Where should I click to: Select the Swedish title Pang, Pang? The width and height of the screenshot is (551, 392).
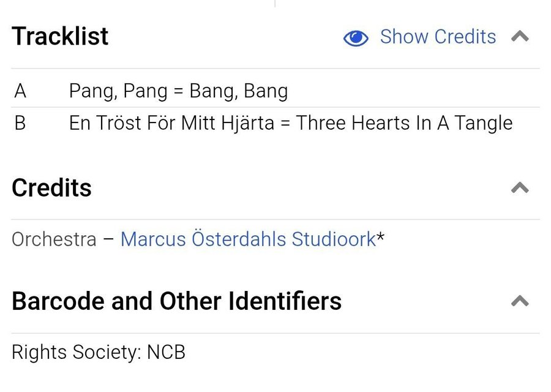coord(118,91)
